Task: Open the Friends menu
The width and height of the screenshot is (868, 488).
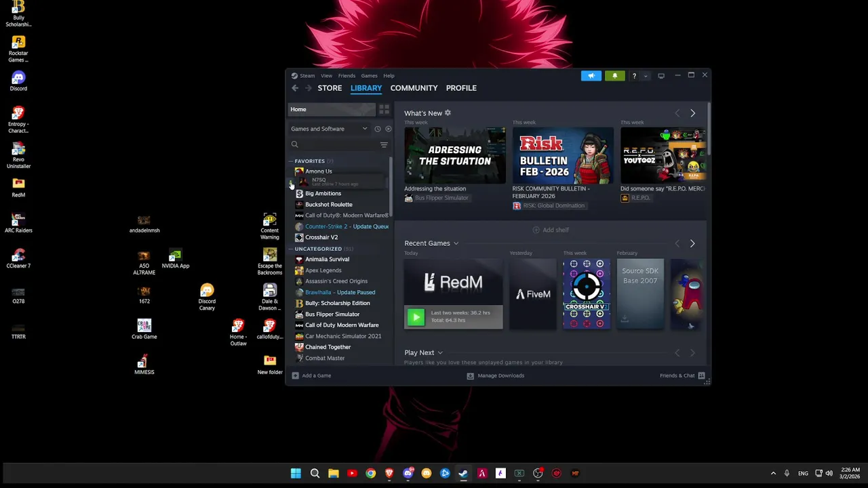Action: click(347, 76)
